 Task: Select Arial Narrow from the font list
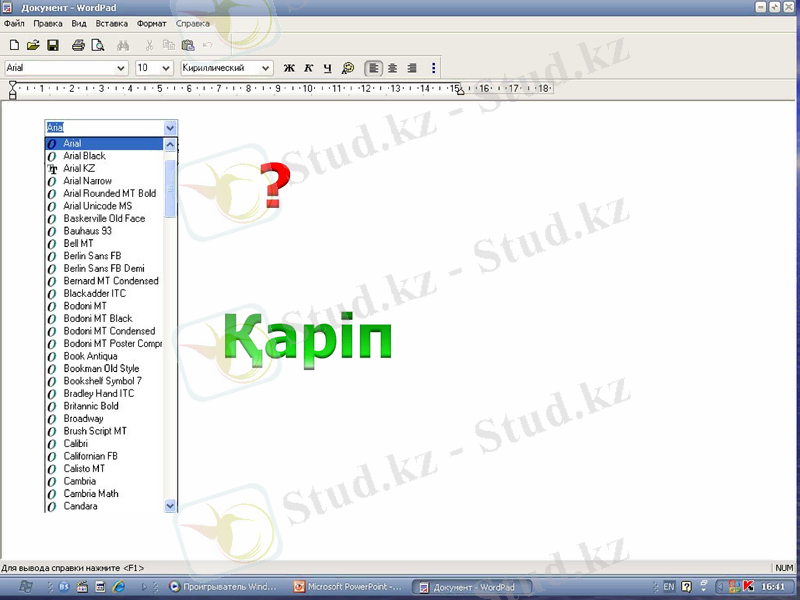[x=88, y=180]
